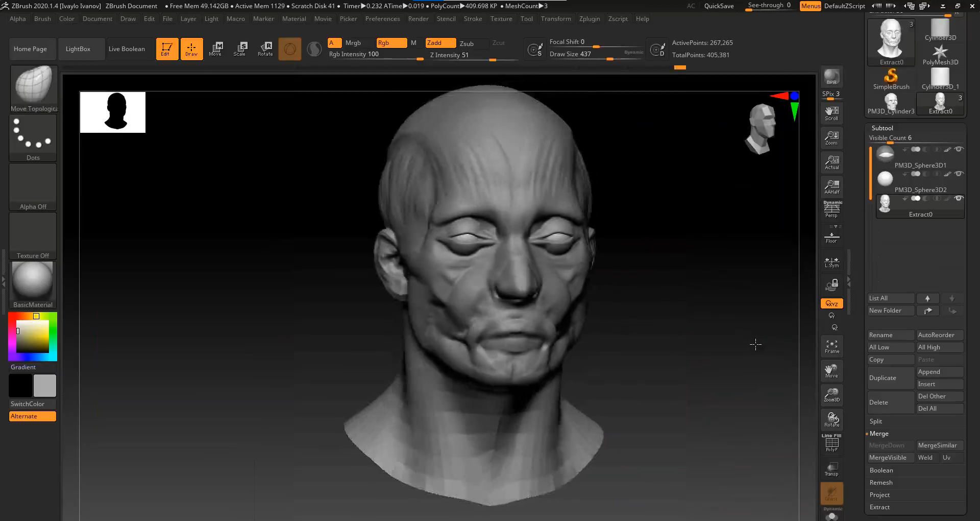980x521 pixels.
Task: Toggle visibility eye of Extract0 subtool
Action: (959, 198)
